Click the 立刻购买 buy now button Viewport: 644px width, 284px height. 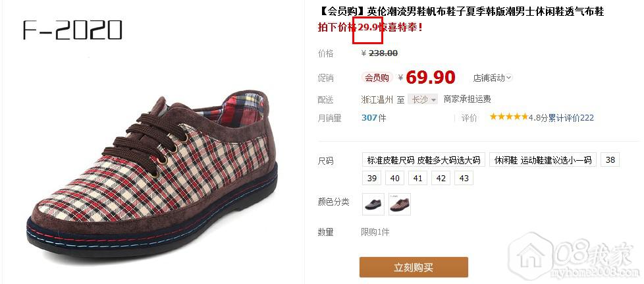click(x=414, y=268)
